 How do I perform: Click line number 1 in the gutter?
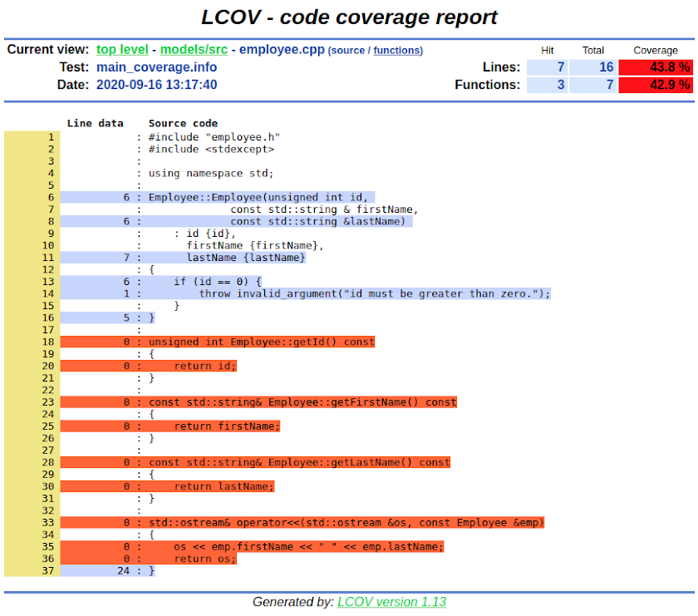pos(49,136)
